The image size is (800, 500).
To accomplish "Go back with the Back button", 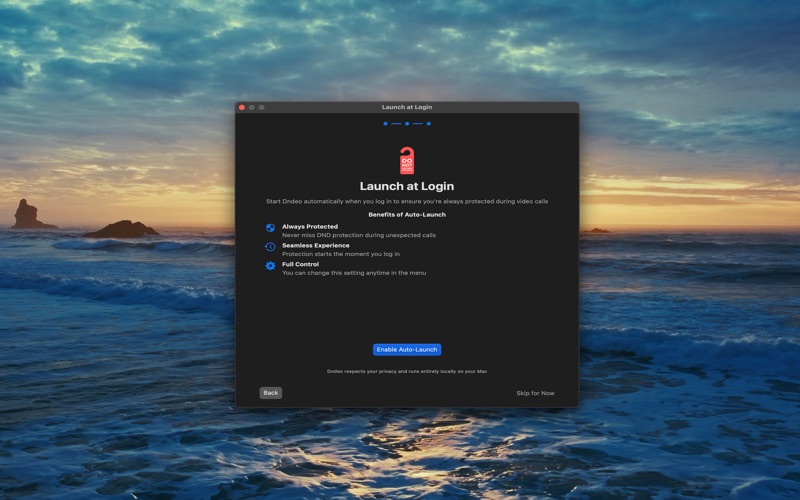I will (270, 393).
